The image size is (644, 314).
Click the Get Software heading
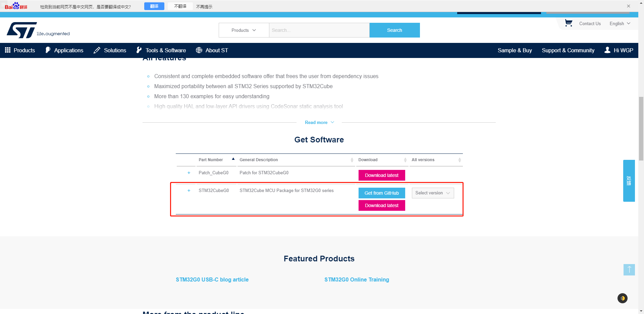(319, 140)
